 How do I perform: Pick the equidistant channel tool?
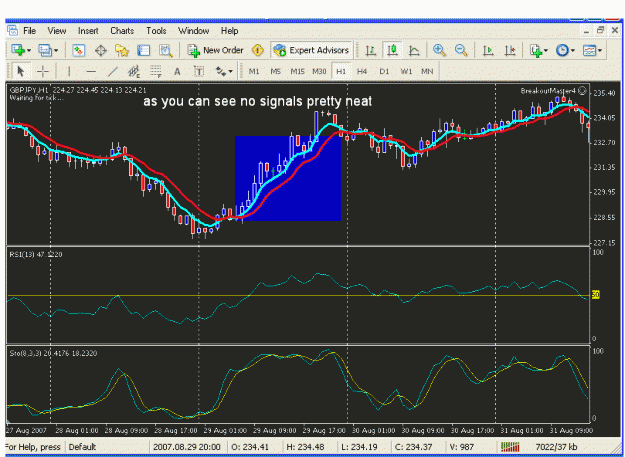pyautogui.click(x=134, y=72)
